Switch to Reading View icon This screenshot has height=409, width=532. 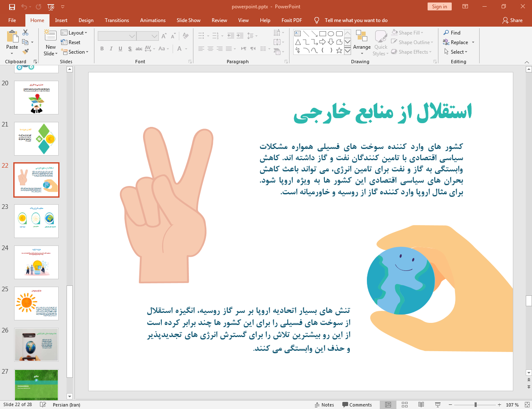tap(421, 404)
